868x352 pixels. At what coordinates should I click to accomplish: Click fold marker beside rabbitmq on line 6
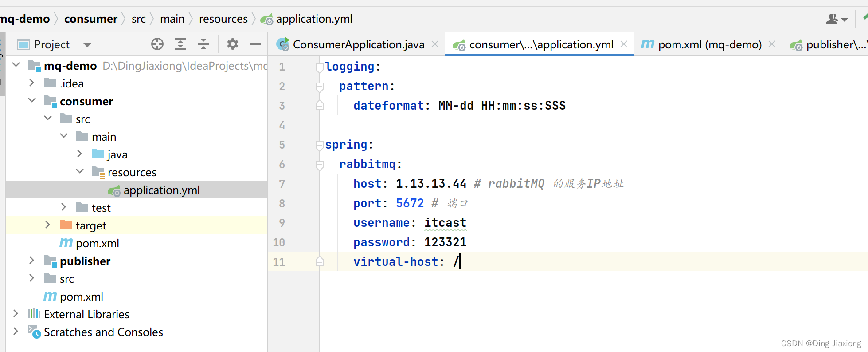(319, 164)
